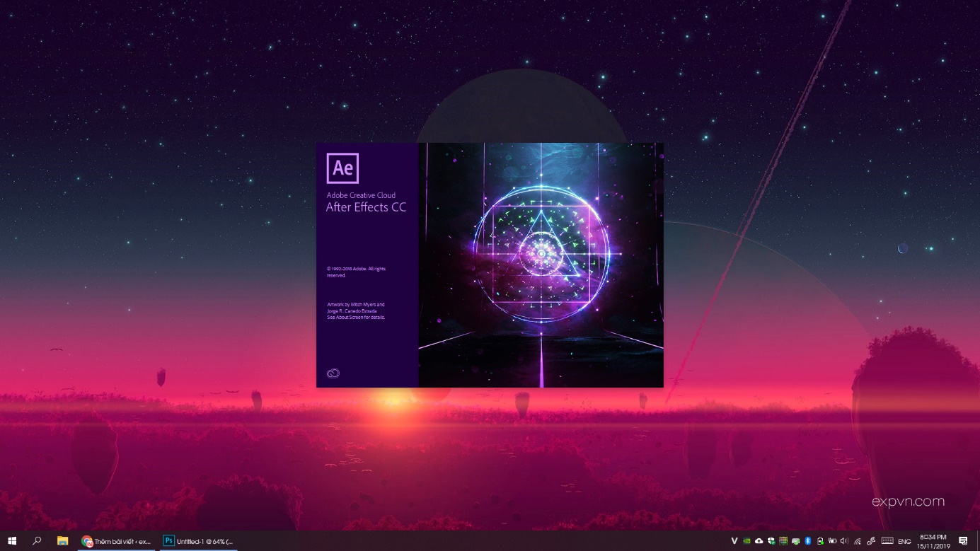
Task: Open File Explorer from the taskbar
Action: [63, 540]
